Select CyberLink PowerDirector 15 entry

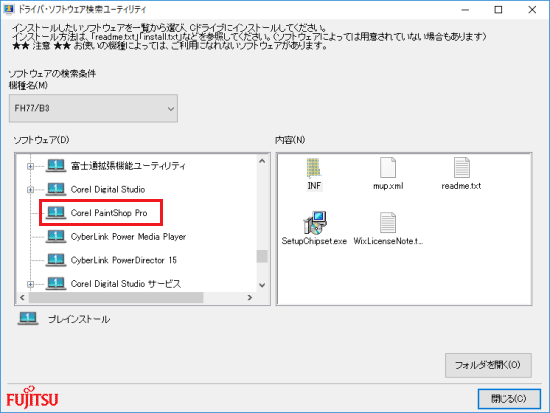[124, 260]
